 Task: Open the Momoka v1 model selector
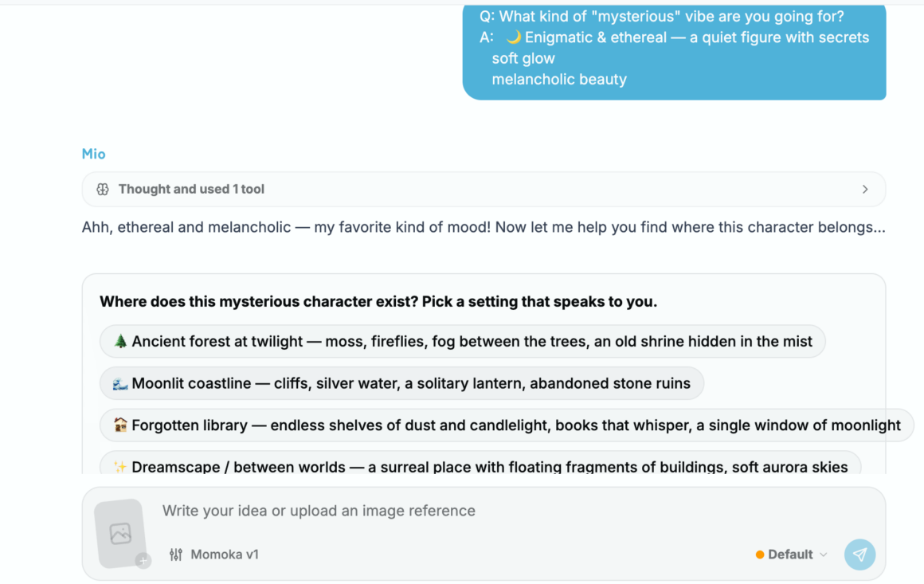click(214, 555)
